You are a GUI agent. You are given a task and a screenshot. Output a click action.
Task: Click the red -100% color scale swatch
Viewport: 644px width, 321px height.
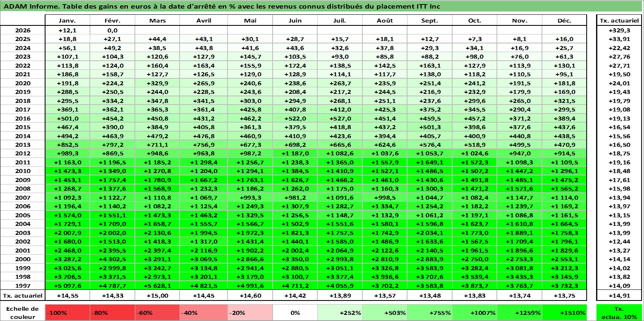tap(67, 313)
